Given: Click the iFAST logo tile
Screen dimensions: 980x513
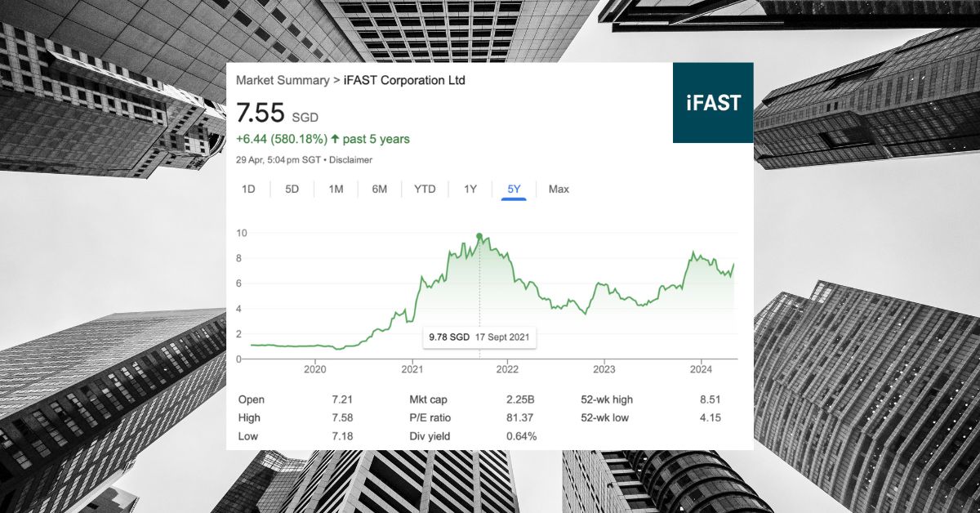Looking at the screenshot, I should click(712, 103).
